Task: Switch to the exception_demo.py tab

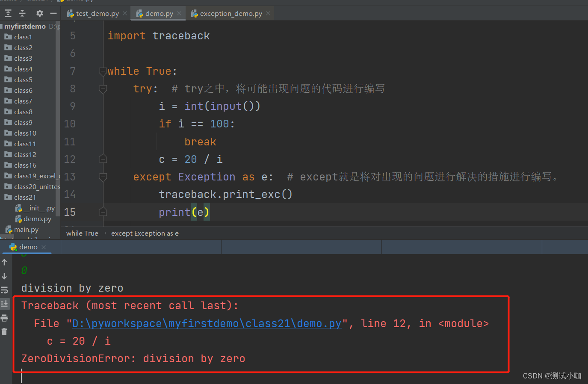Action: [229, 13]
